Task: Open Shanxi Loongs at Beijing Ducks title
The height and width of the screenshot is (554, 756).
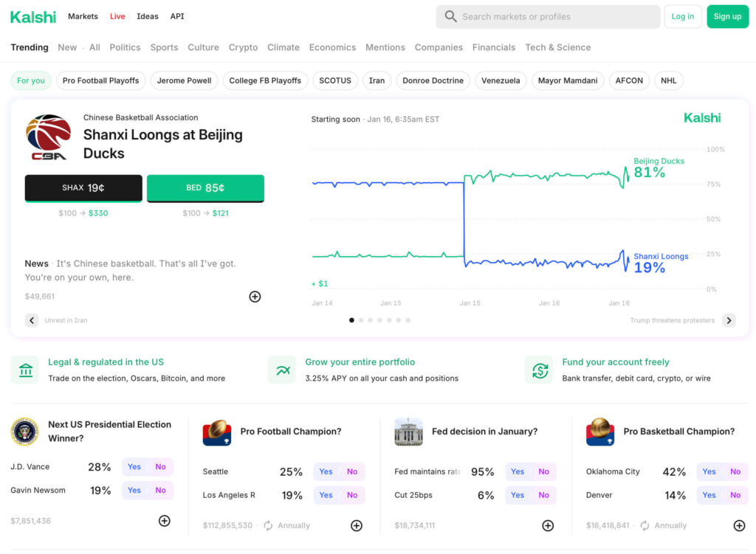Action: tap(162, 144)
